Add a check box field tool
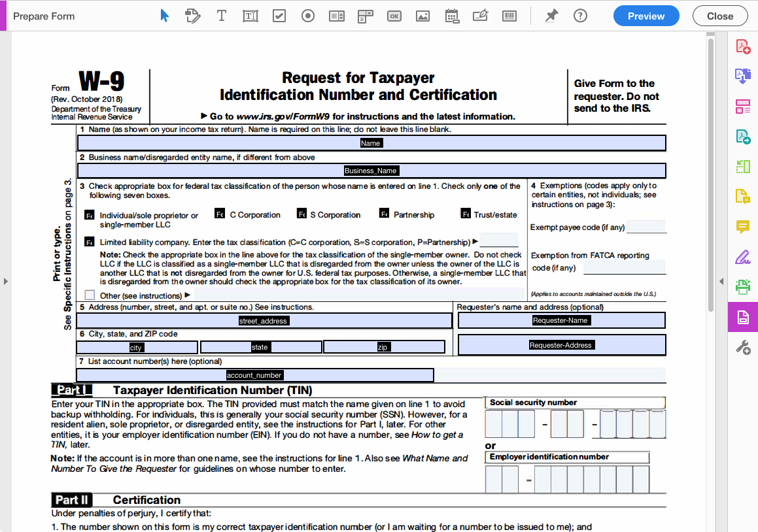This screenshot has width=758, height=532. [x=279, y=16]
